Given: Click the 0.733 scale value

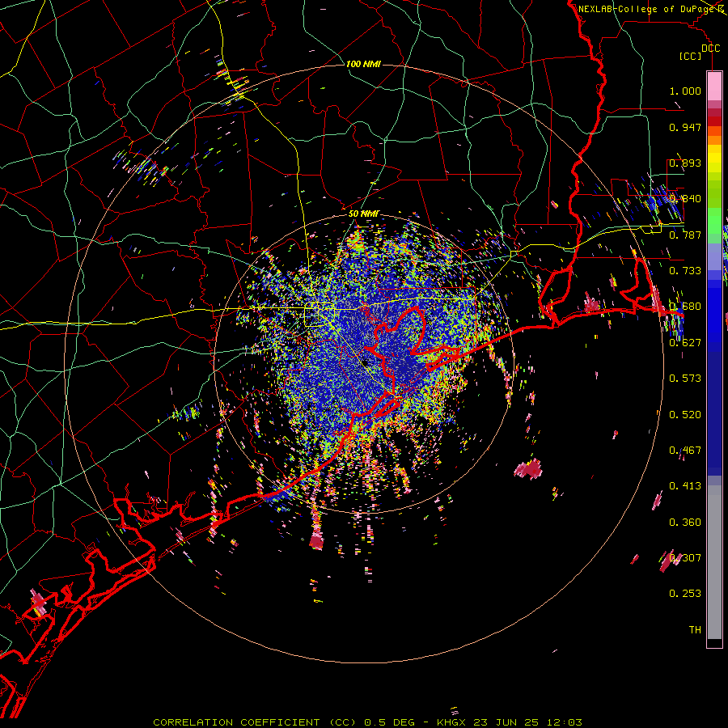Looking at the screenshot, I should (x=685, y=271).
